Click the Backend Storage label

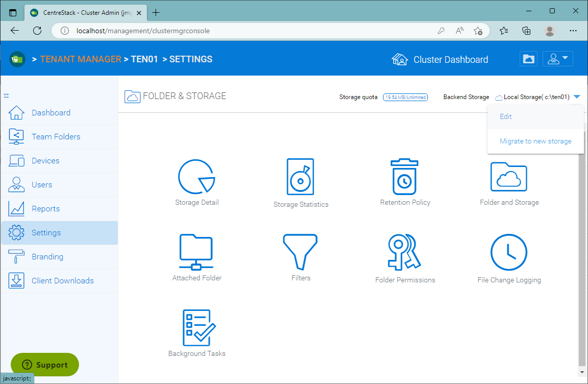click(x=466, y=97)
